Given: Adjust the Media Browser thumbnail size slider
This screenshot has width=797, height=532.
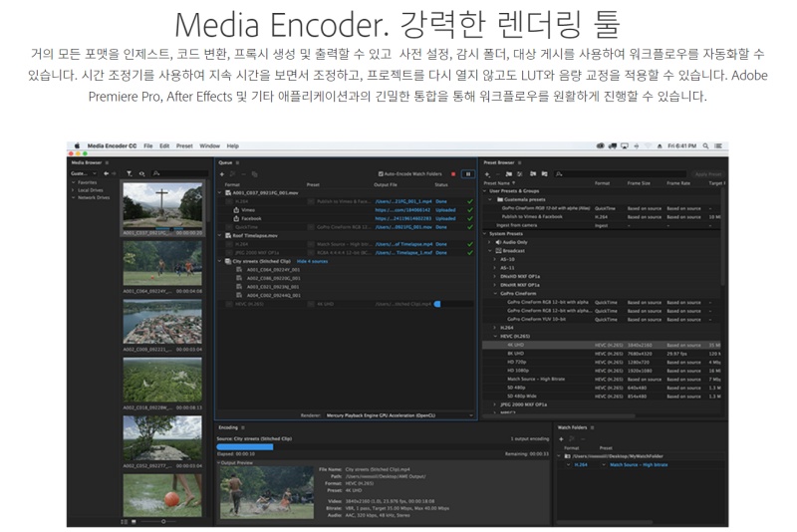Looking at the screenshot, I should coord(163,522).
